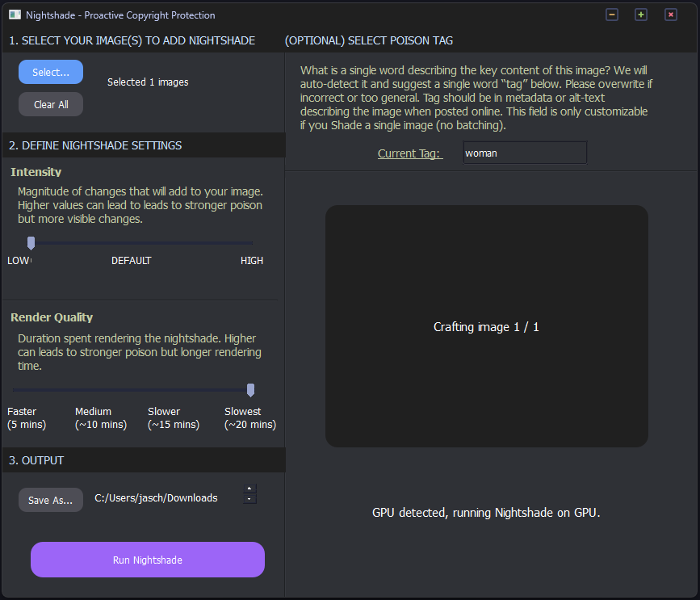Screen dimensions: 700x600
Task: Click the Current Tag input field
Action: pyautogui.click(x=525, y=153)
